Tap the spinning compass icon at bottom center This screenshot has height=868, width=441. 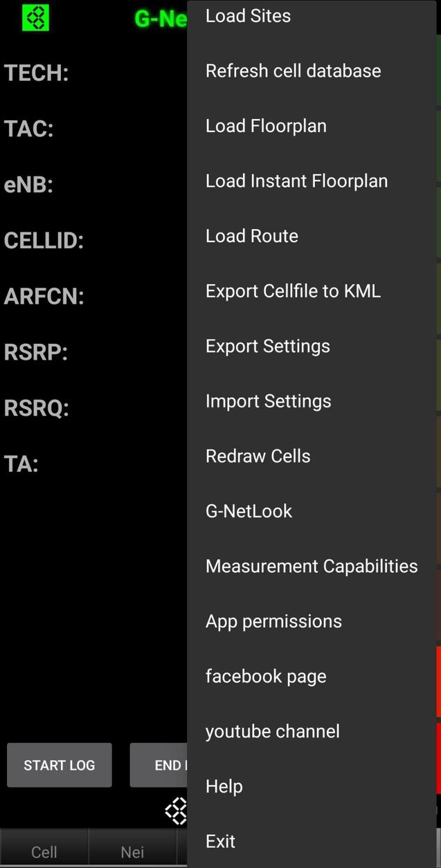tap(177, 811)
